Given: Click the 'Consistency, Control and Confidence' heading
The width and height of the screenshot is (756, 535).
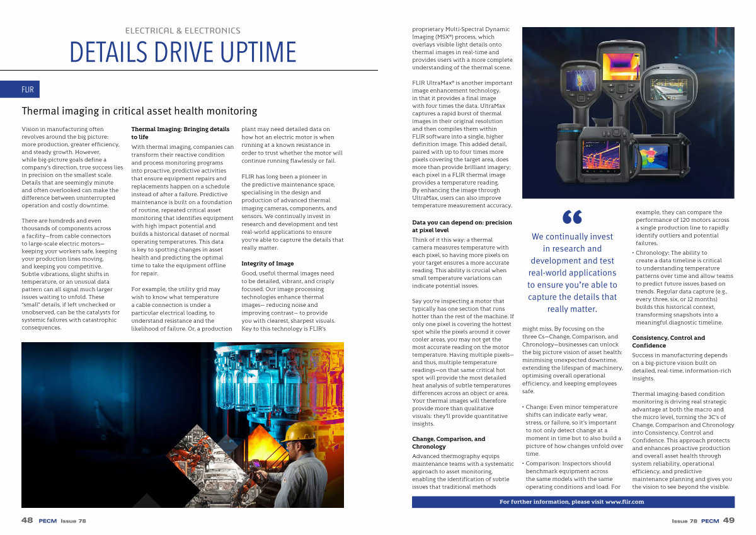Looking at the screenshot, I should tap(668, 342).
